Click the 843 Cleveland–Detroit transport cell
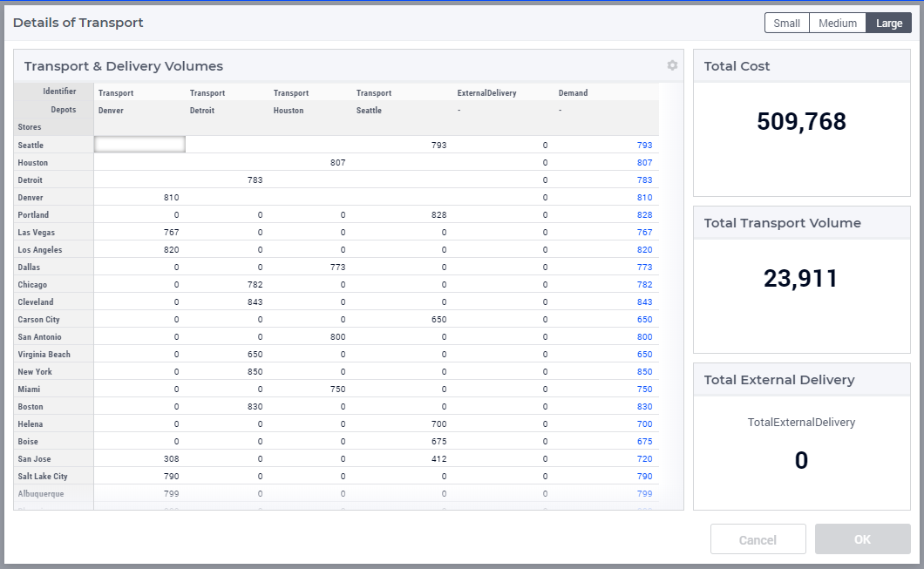The image size is (924, 569). pos(227,301)
